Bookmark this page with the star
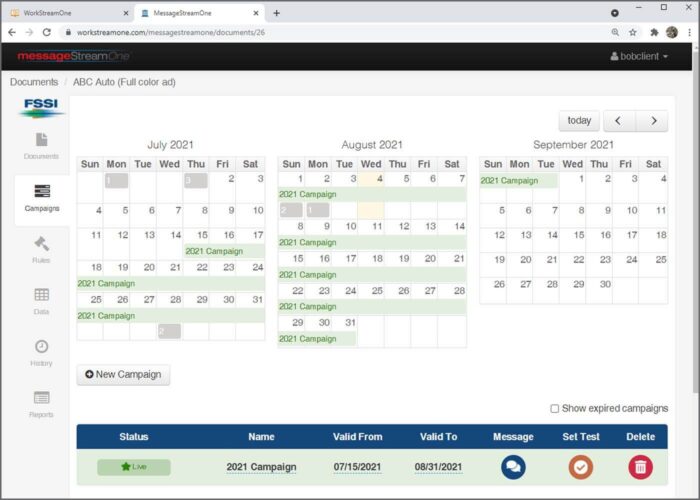Viewport: 700px width, 500px height. pyautogui.click(x=633, y=32)
